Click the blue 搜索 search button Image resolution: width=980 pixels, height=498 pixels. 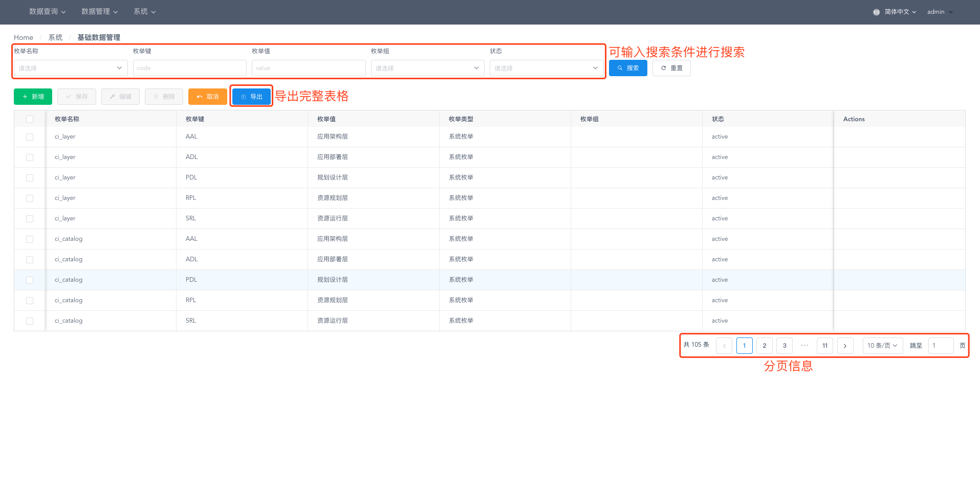628,68
